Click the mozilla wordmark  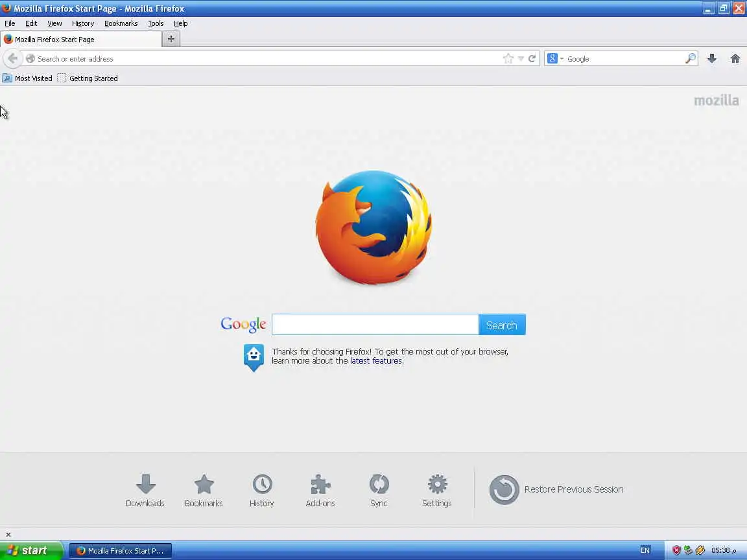pos(717,100)
